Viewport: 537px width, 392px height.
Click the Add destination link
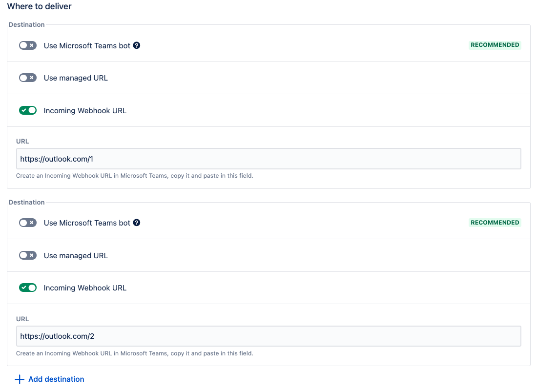point(56,379)
